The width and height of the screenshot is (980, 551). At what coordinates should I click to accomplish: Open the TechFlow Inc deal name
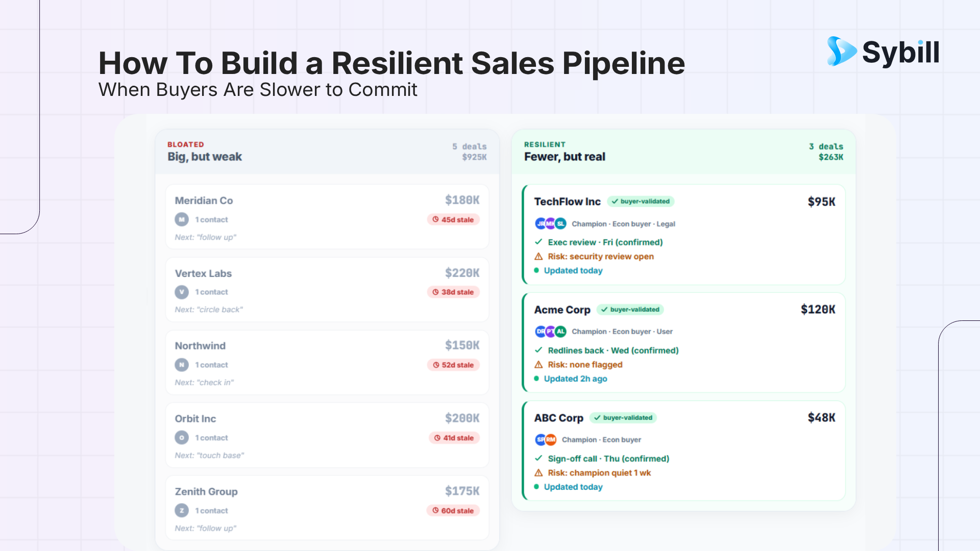[x=568, y=202]
